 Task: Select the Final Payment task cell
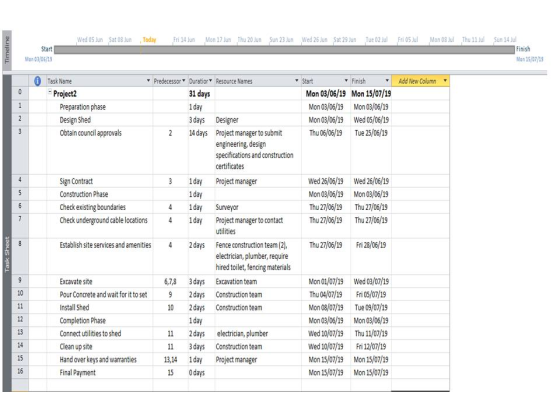click(100, 372)
